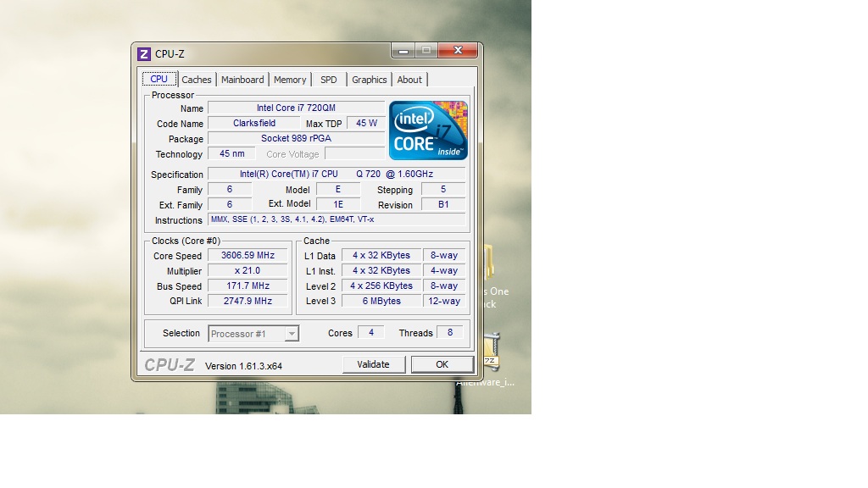Open the Caches tab
The height and width of the screenshot is (488, 868).
coord(197,80)
